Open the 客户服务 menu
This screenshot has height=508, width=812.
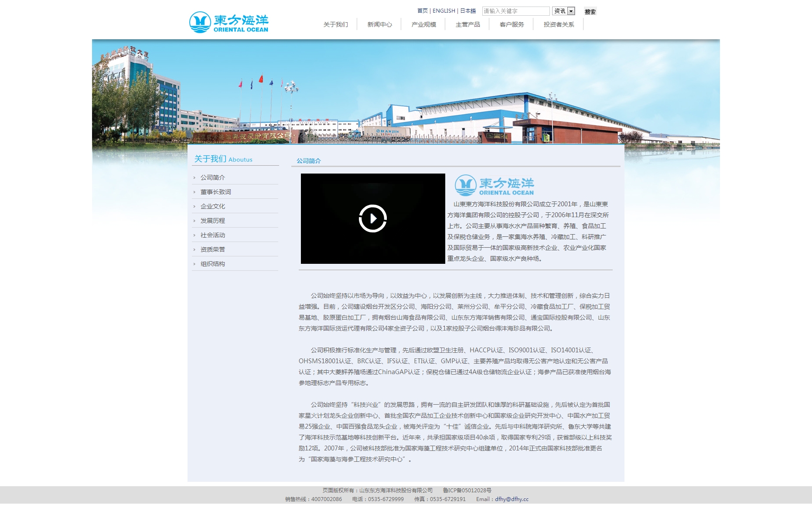512,24
